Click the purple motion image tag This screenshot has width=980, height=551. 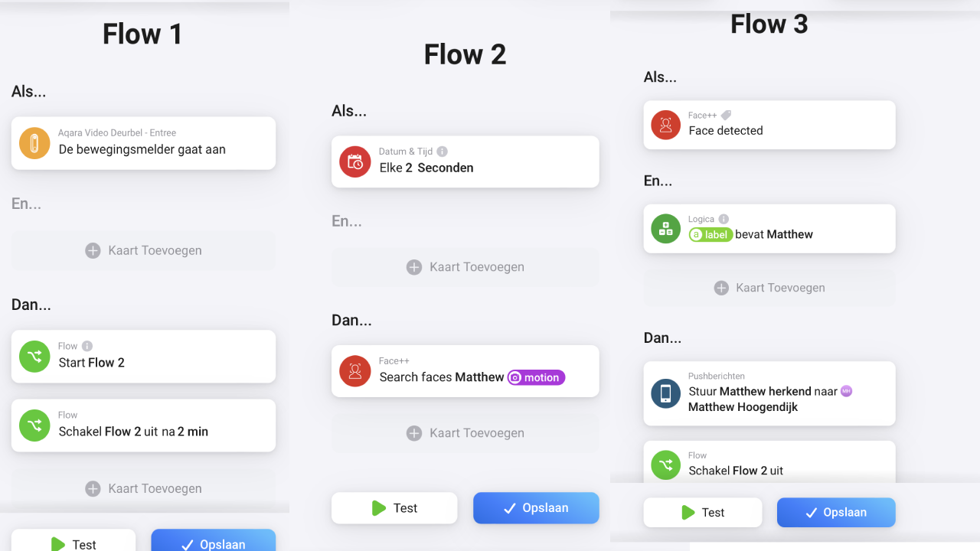[536, 377]
